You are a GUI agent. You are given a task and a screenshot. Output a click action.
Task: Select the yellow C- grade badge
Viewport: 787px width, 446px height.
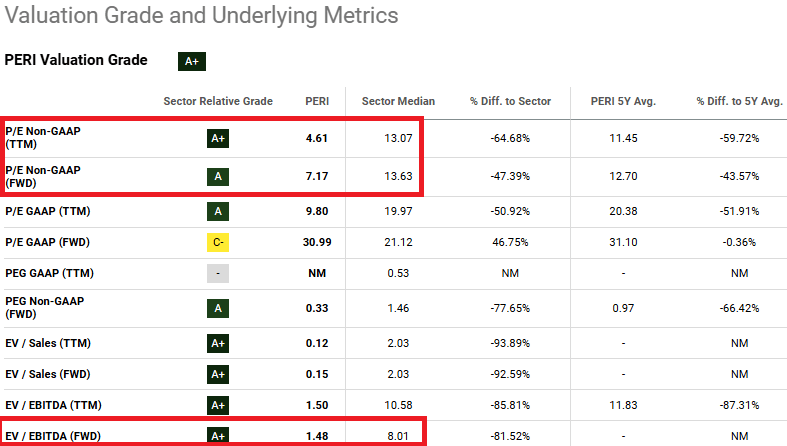[217, 242]
